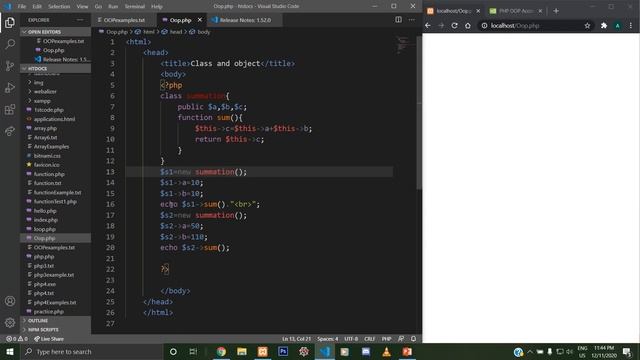Expand the img folder
The width and height of the screenshot is (640, 360).
coord(38,82)
